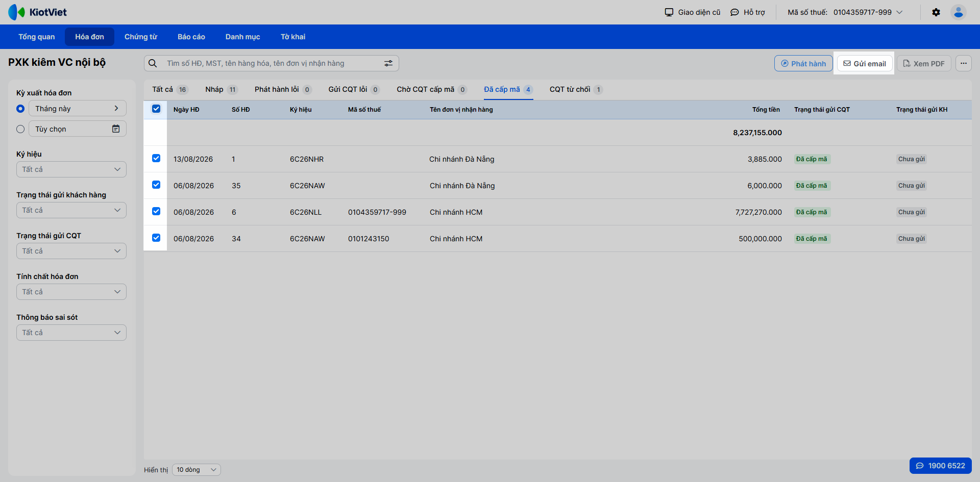Open the Thông báo sai sót dropdown
Image resolution: width=980 pixels, height=482 pixels.
[71, 333]
